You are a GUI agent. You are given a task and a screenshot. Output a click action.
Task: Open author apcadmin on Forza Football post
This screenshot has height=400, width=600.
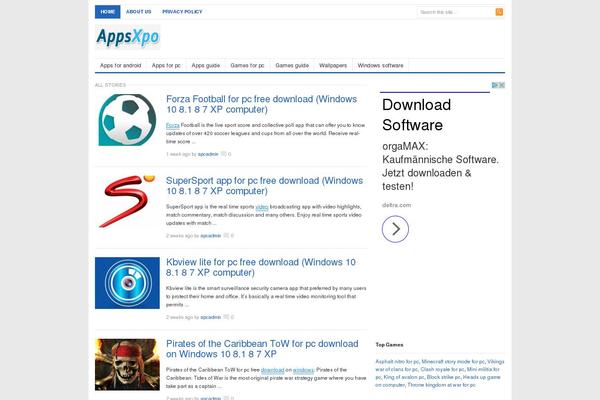[x=208, y=154]
